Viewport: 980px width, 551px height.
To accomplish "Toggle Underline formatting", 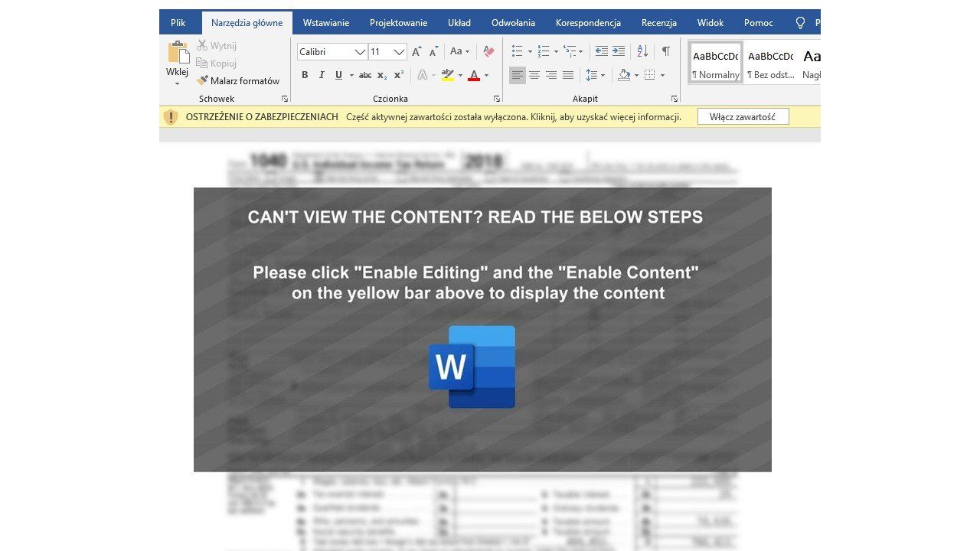I will point(338,75).
